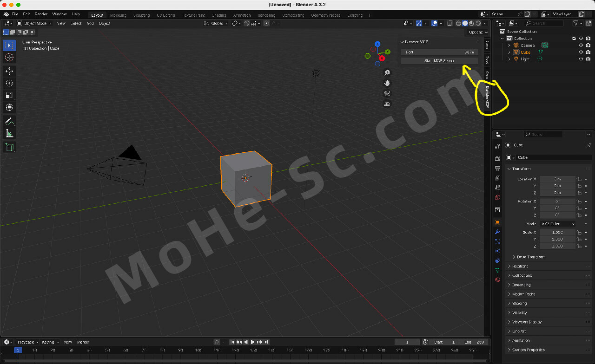
Task: Open the Object Mode dropdown
Action: click(x=35, y=23)
